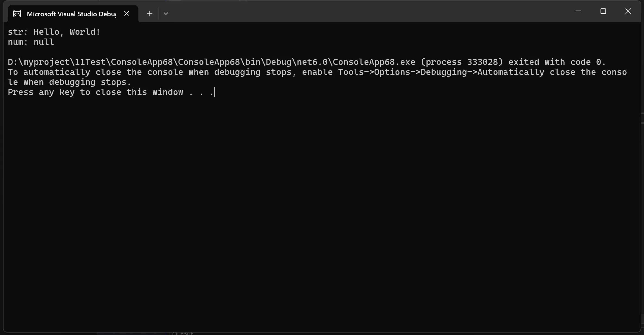Click "Press any key to close this window"

[95, 92]
